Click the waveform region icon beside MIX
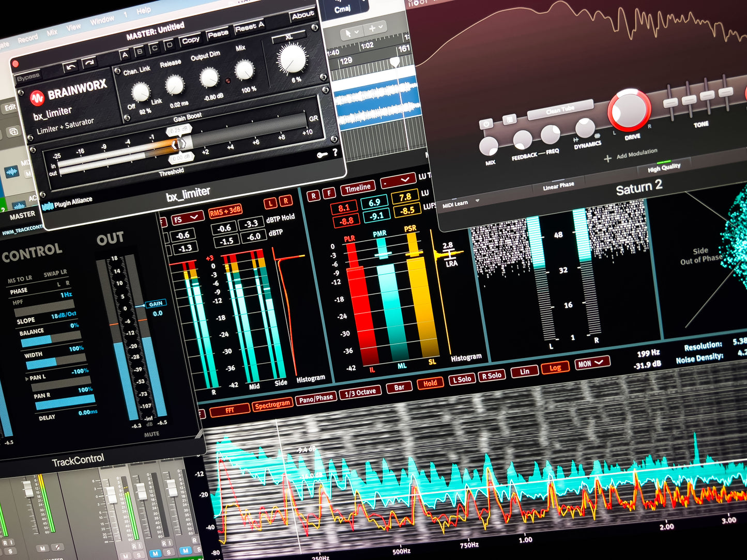 click(x=11, y=172)
